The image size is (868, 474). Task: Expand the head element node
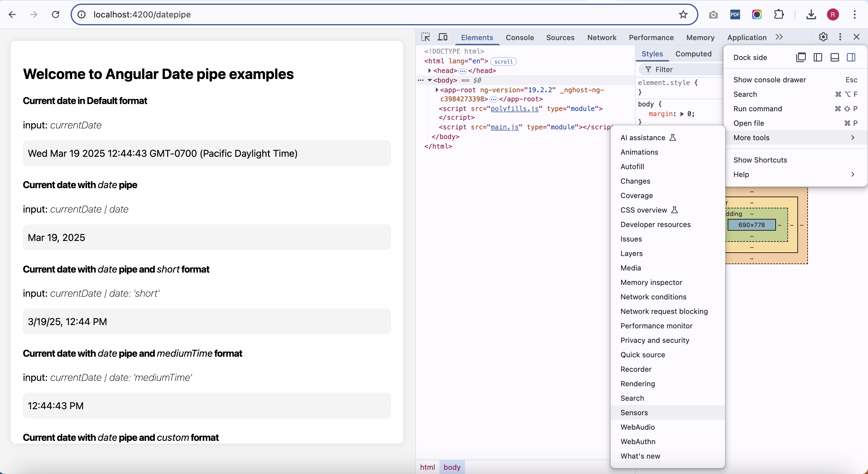pyautogui.click(x=429, y=70)
